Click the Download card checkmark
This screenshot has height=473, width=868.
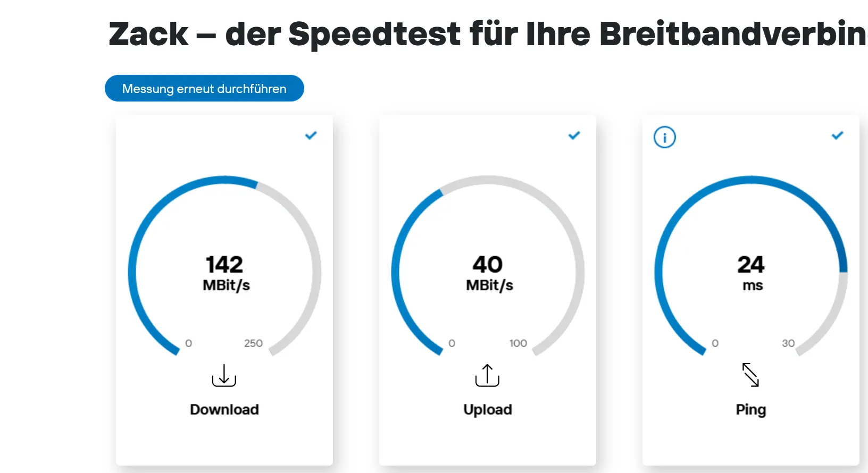coord(311,136)
